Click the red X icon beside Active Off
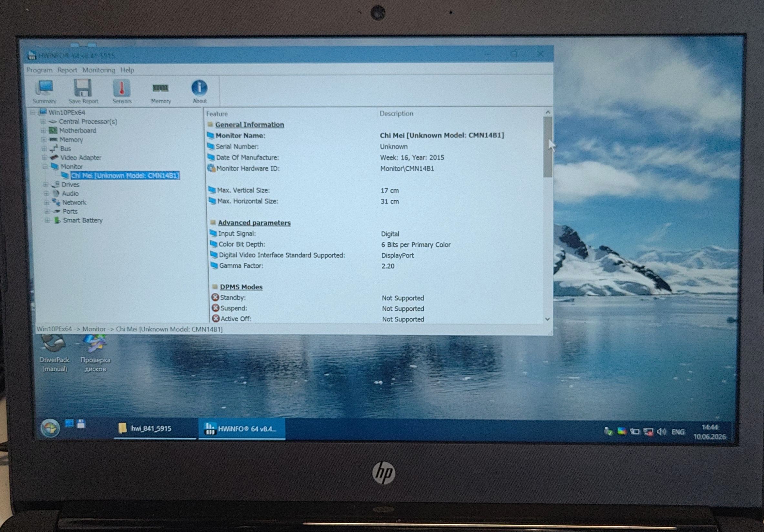 (x=216, y=318)
